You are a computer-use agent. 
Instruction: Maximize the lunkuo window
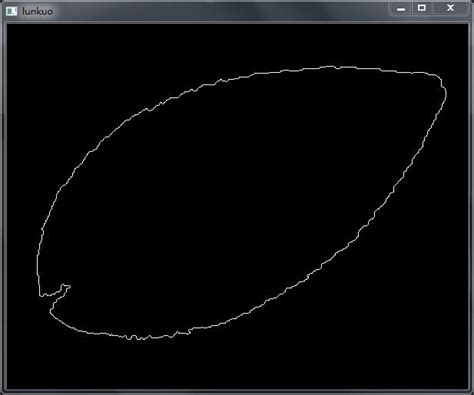tap(422, 8)
